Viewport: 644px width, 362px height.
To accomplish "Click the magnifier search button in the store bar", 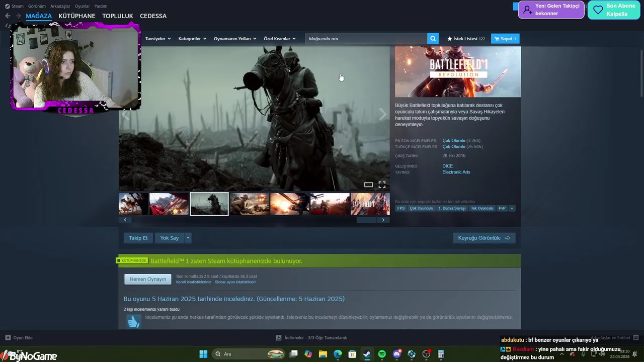I will pos(433,39).
